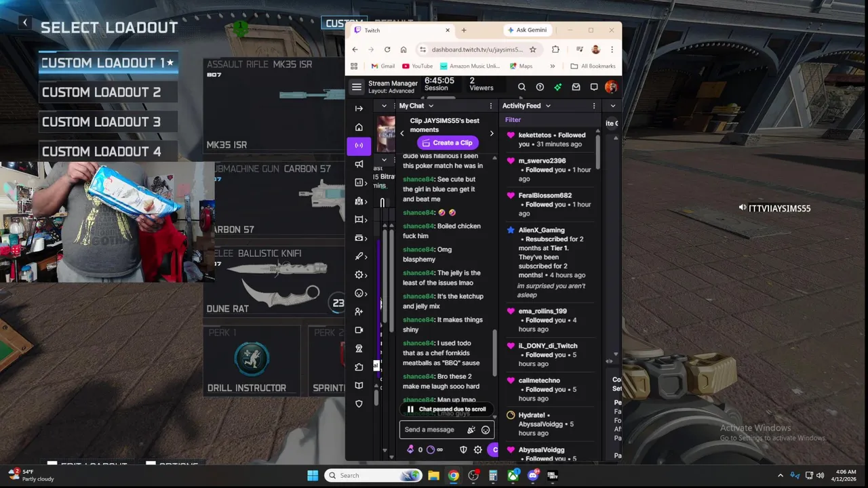868x488 pixels.
Task: Click the add-person Guest Star icon in sidebar
Action: [359, 311]
